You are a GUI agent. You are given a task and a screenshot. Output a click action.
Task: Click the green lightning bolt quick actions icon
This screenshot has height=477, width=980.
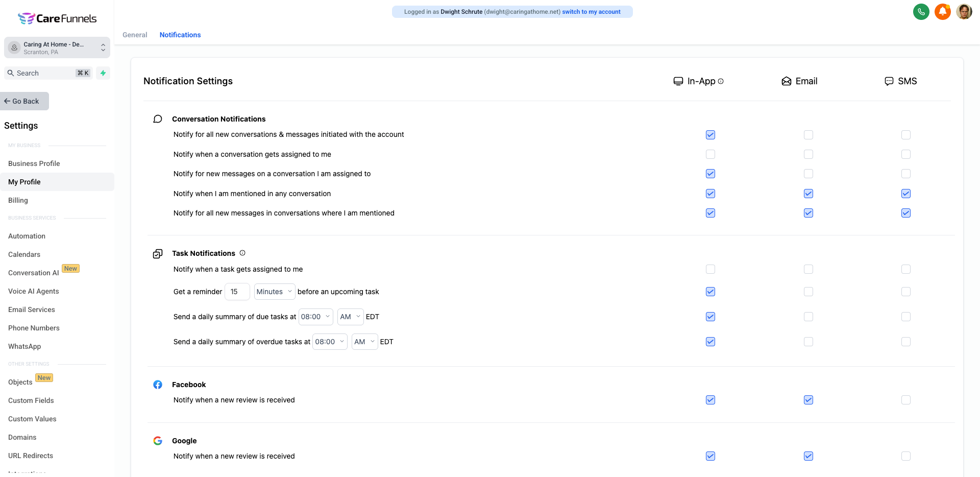pyautogui.click(x=103, y=73)
